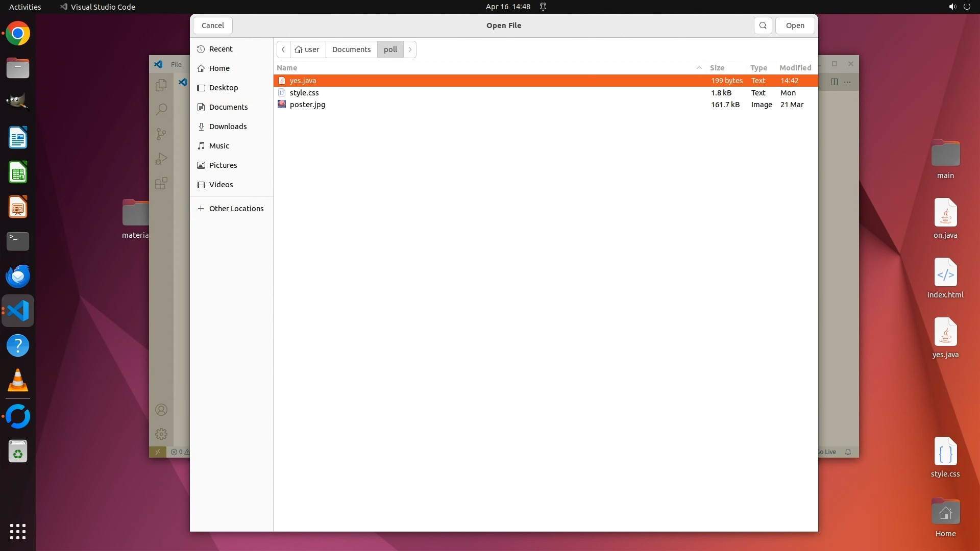Image resolution: width=980 pixels, height=551 pixels.
Task: Open Google Chrome from the dock
Action: (x=18, y=34)
